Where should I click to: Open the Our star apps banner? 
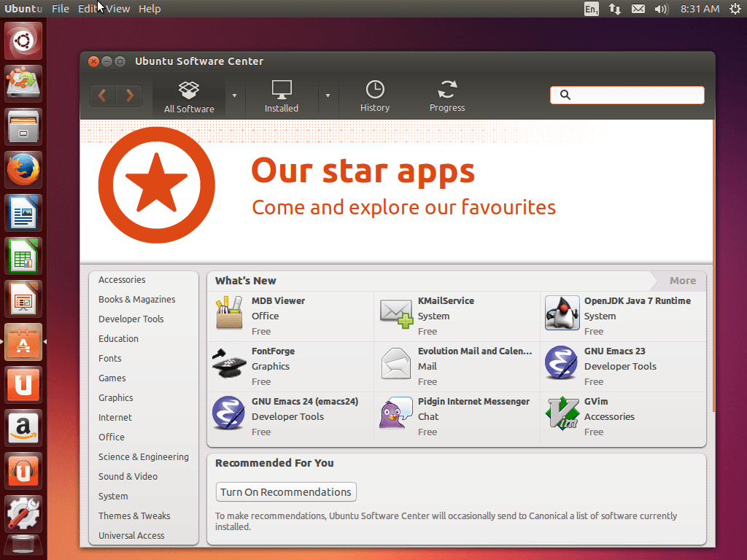396,190
